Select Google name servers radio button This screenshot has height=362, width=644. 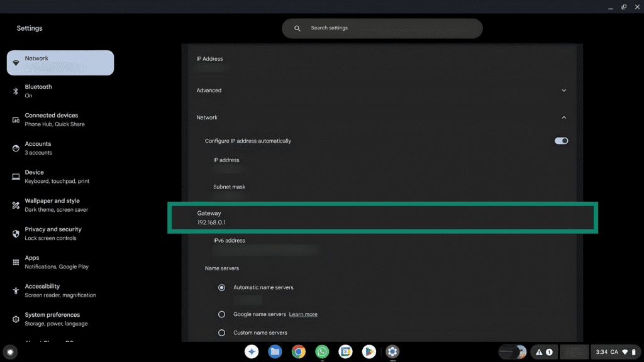[x=221, y=314]
